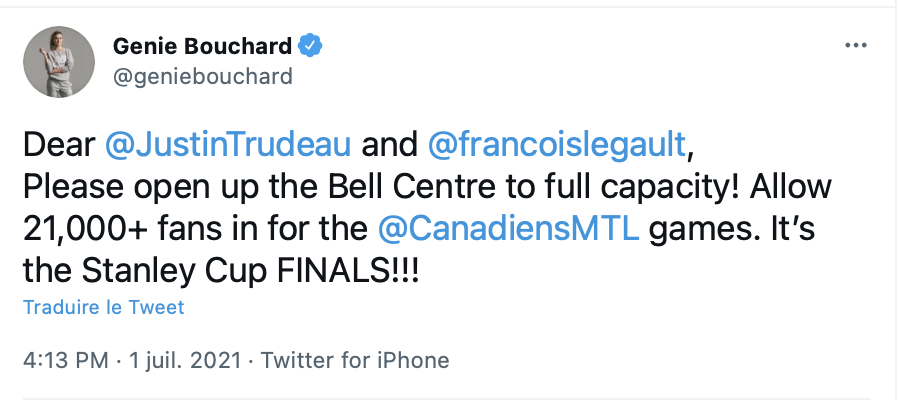
Task: Open the three-dot more options menu
Action: (856, 45)
